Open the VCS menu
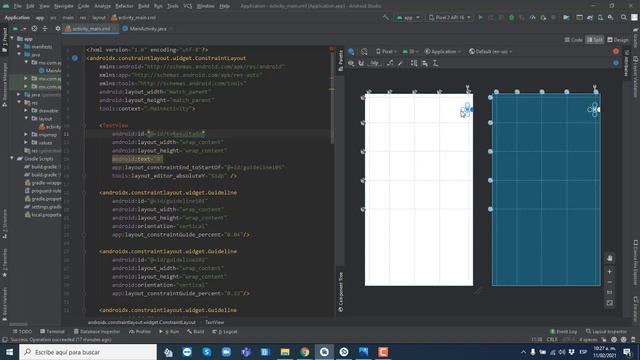This screenshot has height=360, width=640. pyautogui.click(x=188, y=6)
